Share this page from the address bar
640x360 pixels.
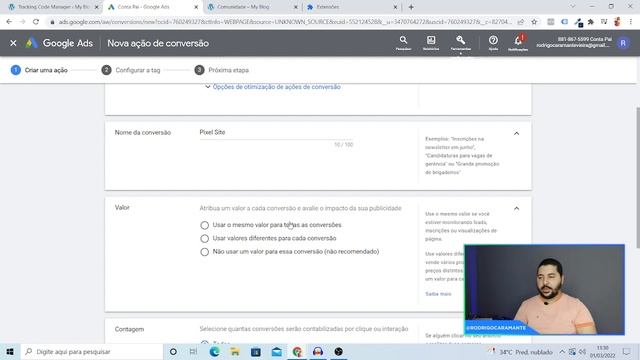521,22
